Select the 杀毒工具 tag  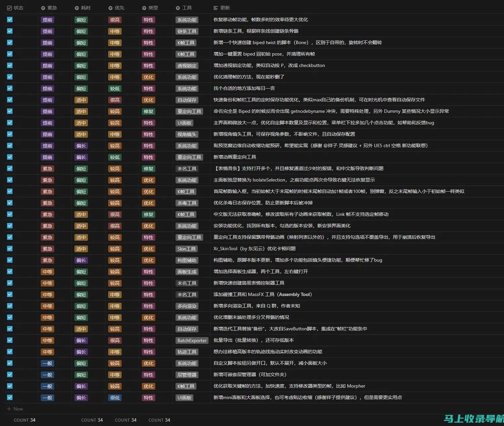187,203
